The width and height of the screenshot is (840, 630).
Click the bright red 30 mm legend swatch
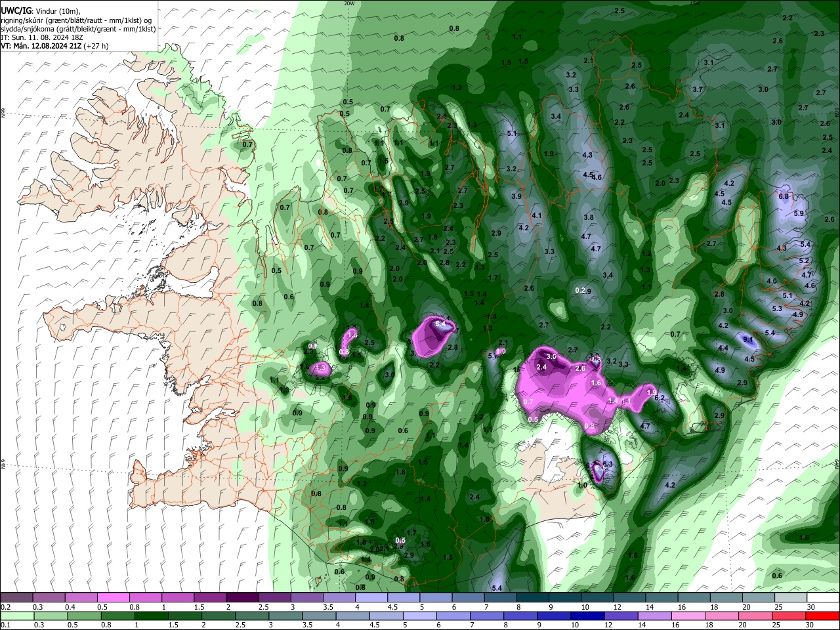823,616
